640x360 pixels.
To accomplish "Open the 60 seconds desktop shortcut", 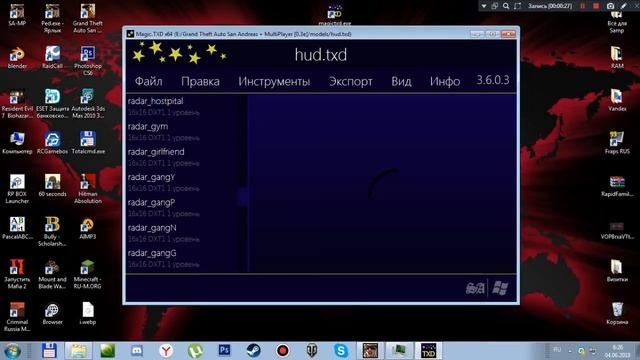I will tap(52, 186).
